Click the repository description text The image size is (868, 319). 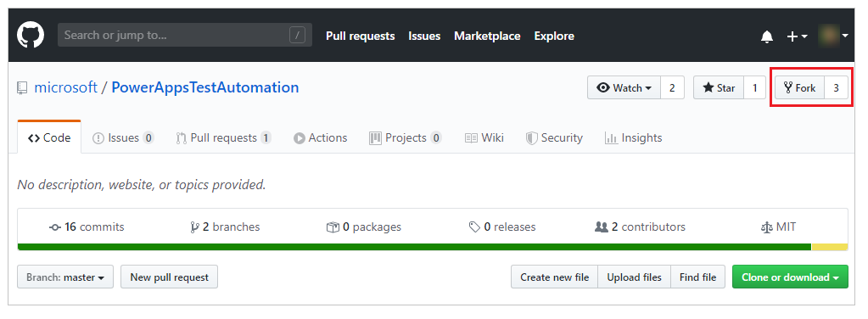coord(142,185)
